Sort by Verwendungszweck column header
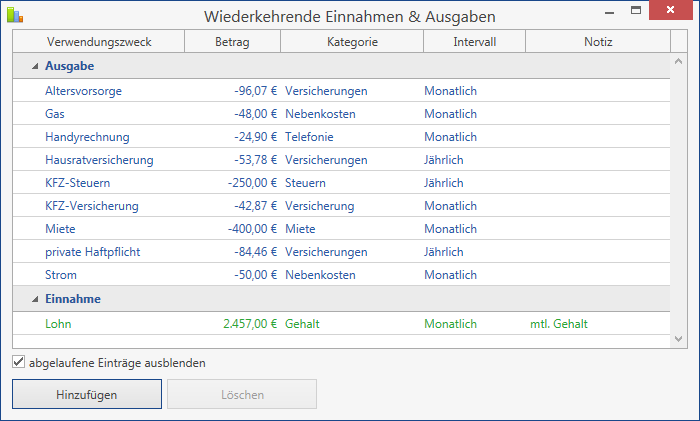This screenshot has height=421, width=700. tap(99, 42)
